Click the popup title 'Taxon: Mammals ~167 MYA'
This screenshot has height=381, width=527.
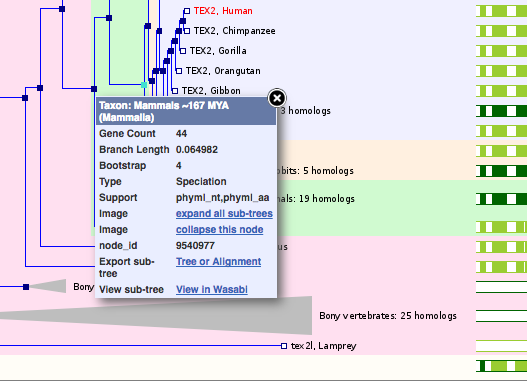coord(164,105)
